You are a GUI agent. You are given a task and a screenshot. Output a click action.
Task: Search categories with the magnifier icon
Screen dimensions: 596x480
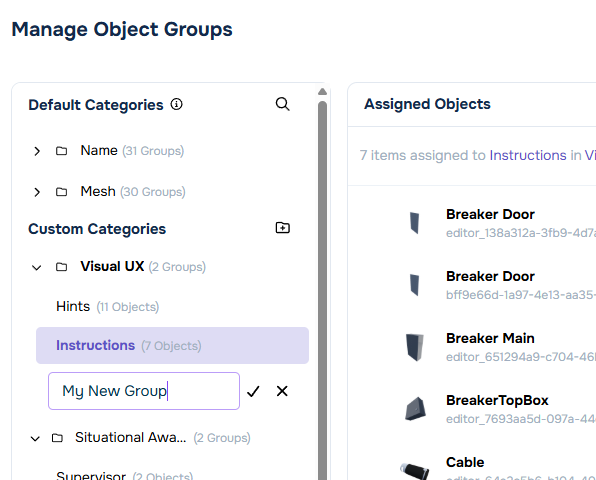click(x=282, y=104)
